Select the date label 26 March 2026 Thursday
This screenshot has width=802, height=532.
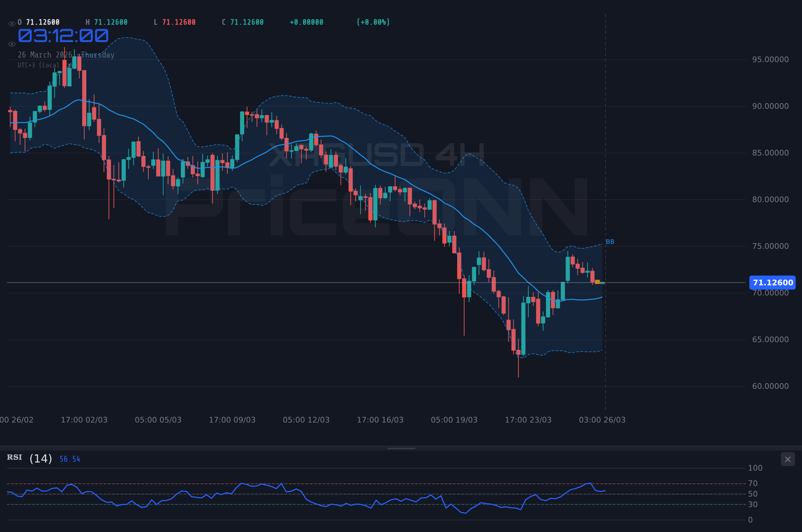pyautogui.click(x=66, y=55)
